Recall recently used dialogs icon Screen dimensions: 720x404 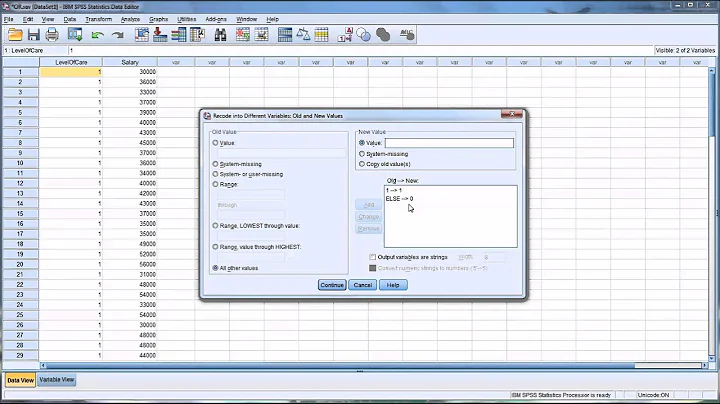pos(75,35)
